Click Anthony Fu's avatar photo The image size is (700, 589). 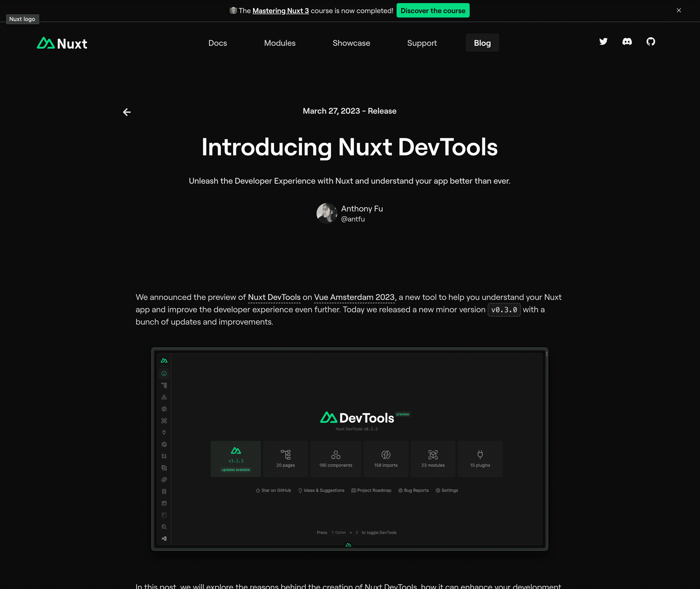(327, 213)
